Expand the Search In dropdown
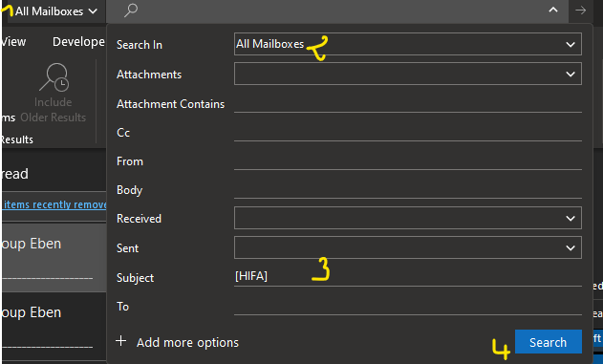 tap(408, 44)
